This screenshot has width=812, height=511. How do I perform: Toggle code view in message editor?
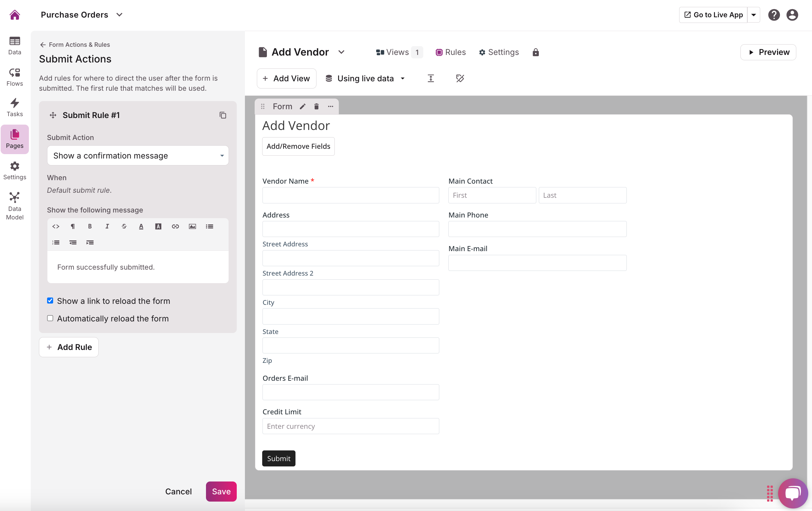(56, 227)
